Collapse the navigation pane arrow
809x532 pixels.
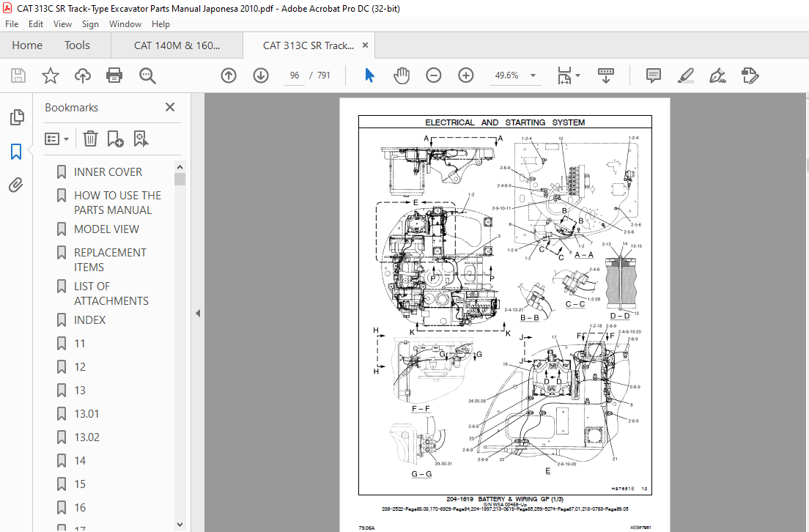[198, 313]
